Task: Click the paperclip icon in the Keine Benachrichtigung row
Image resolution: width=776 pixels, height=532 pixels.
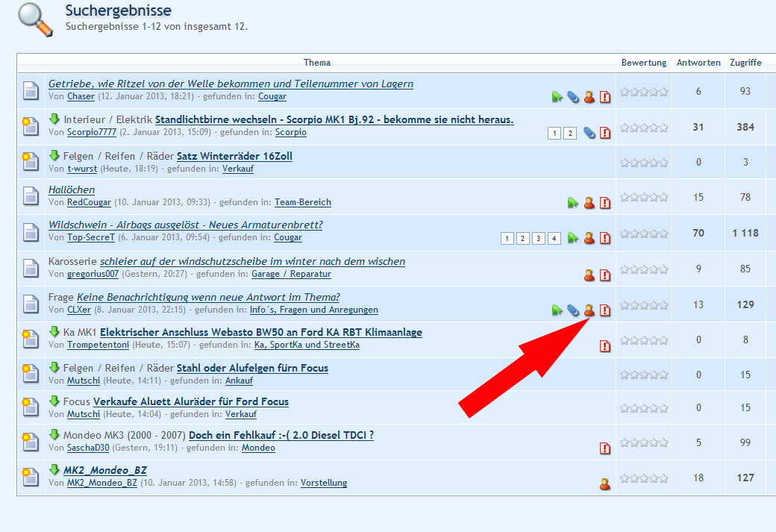Action: click(573, 310)
